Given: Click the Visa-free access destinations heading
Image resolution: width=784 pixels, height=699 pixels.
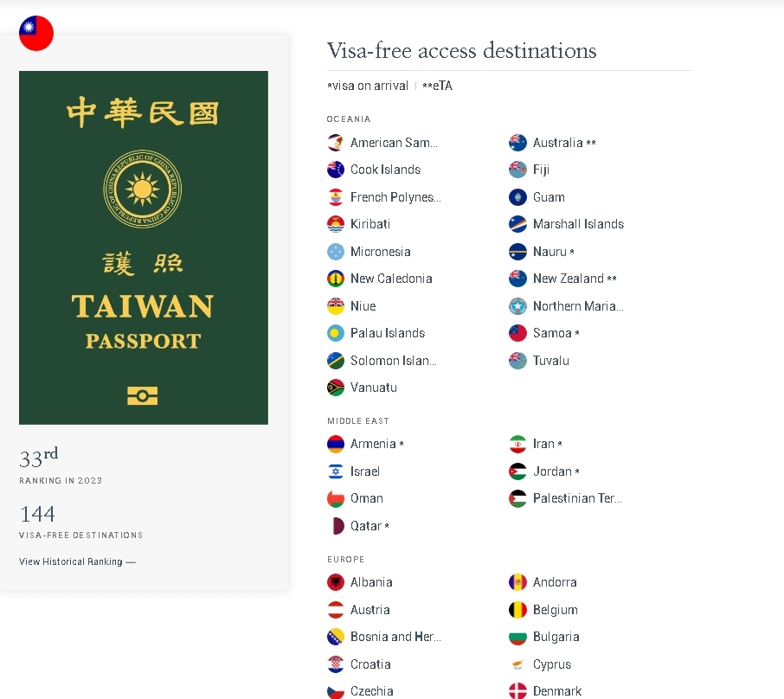Looking at the screenshot, I should pyautogui.click(x=461, y=51).
